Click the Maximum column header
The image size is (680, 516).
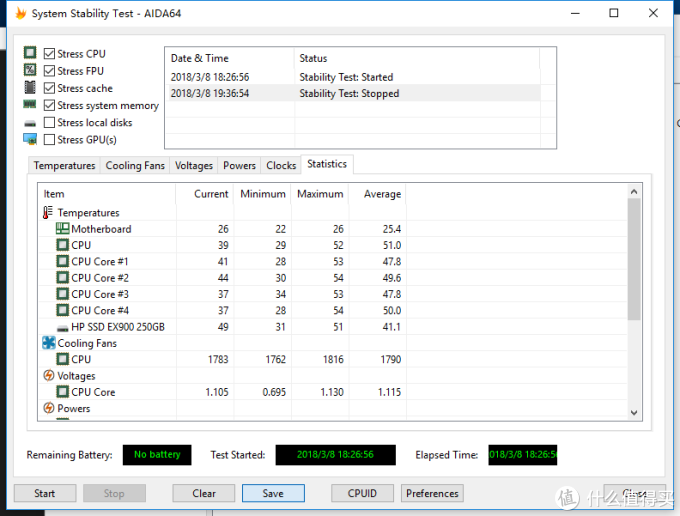[x=320, y=194]
